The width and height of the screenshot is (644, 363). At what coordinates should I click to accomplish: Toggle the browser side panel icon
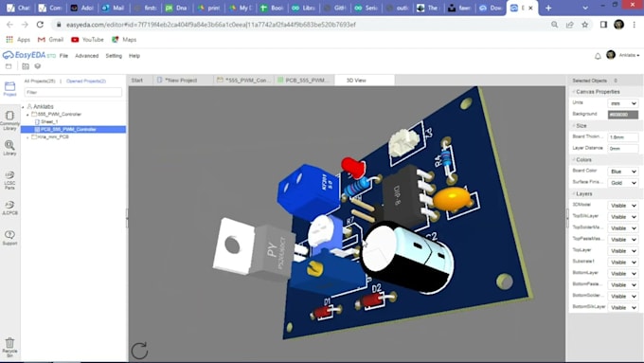603,25
